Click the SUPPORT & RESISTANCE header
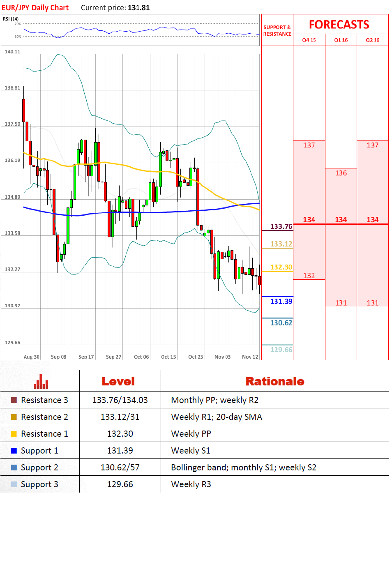The image size is (392, 562). [277, 31]
